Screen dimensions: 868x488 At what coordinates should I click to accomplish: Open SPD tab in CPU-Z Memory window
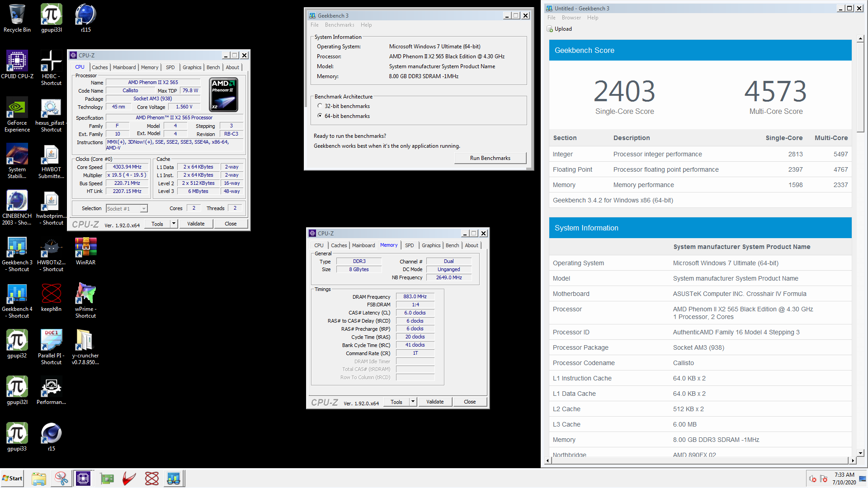click(x=409, y=245)
